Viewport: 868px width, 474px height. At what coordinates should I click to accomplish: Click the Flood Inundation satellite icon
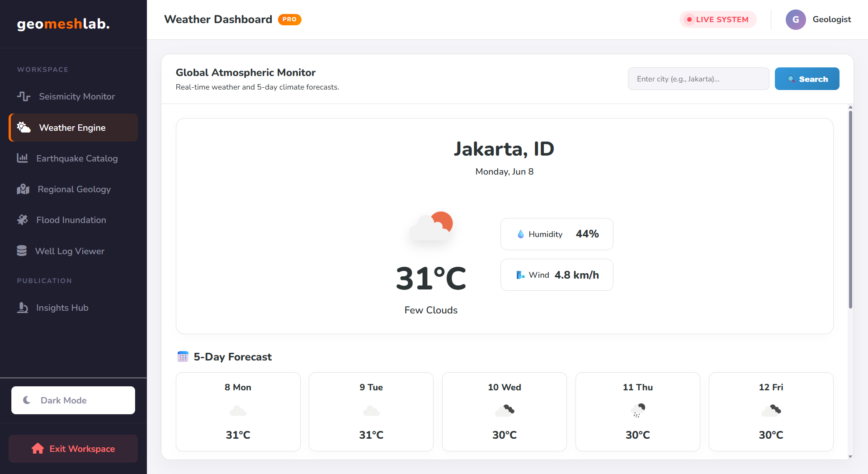[x=22, y=220]
